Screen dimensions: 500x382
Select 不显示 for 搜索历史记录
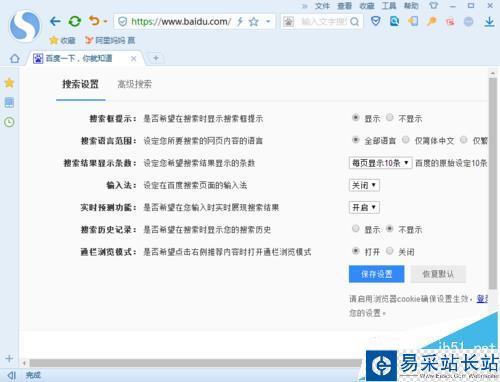pyautogui.click(x=390, y=229)
